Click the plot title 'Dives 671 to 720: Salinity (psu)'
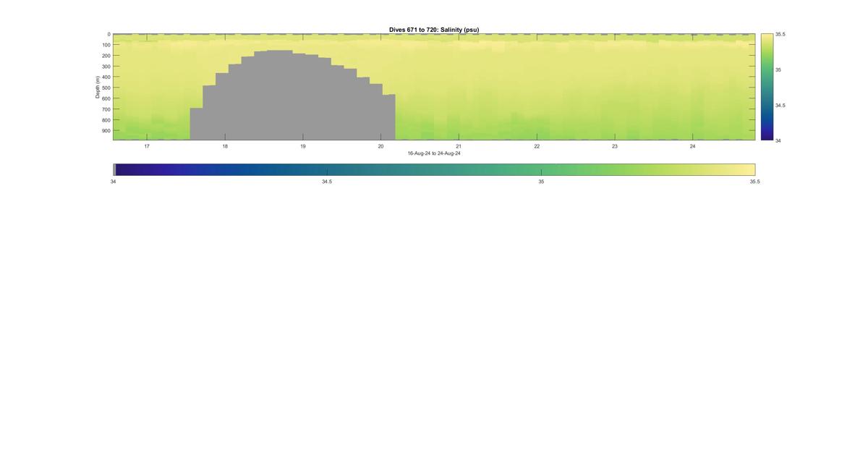868x450 pixels. [434, 30]
